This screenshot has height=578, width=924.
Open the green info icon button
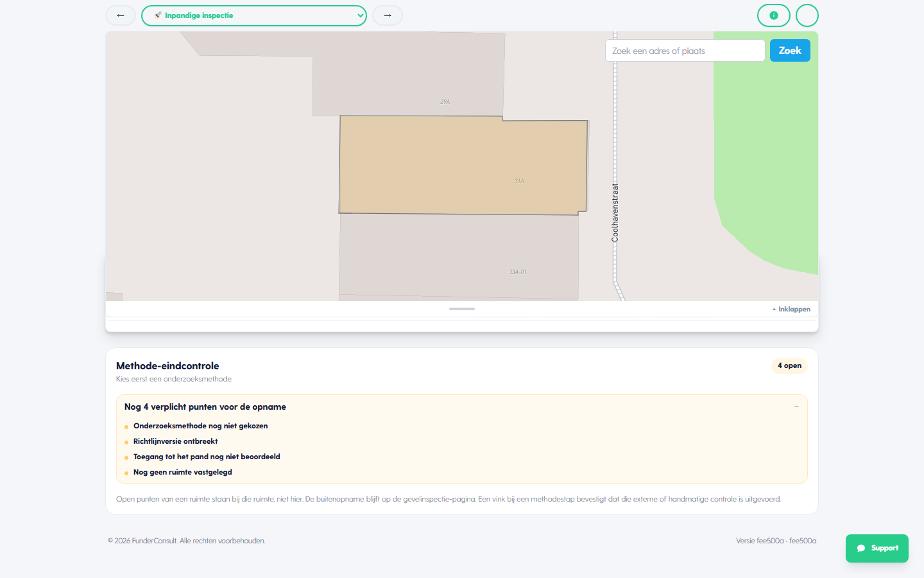tap(774, 15)
